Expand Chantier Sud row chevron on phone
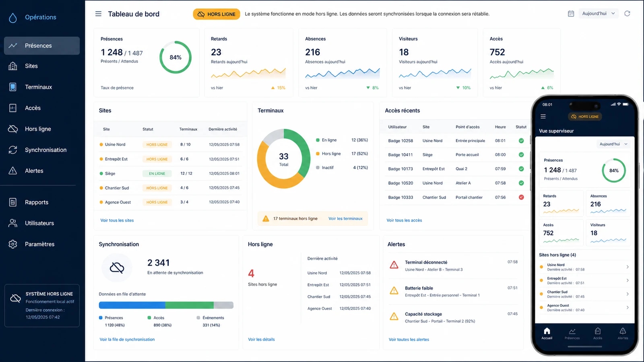 [627, 294]
